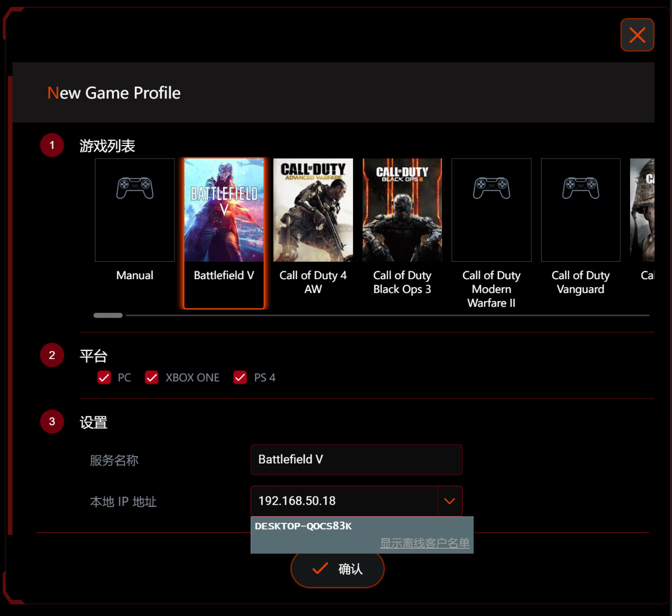
Task: Toggle the XBOX ONE checkbox
Action: (152, 378)
